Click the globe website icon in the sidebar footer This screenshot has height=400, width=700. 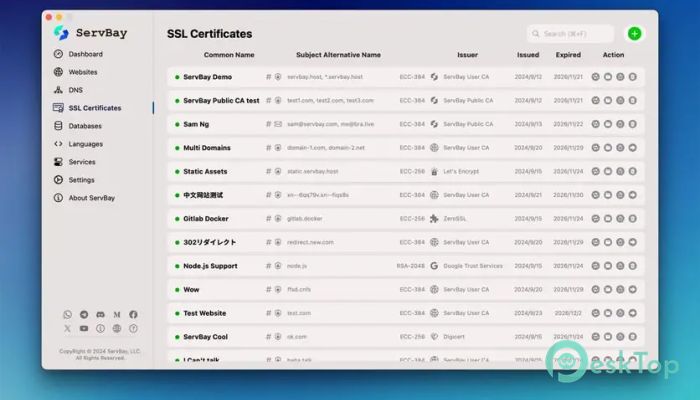(x=117, y=329)
